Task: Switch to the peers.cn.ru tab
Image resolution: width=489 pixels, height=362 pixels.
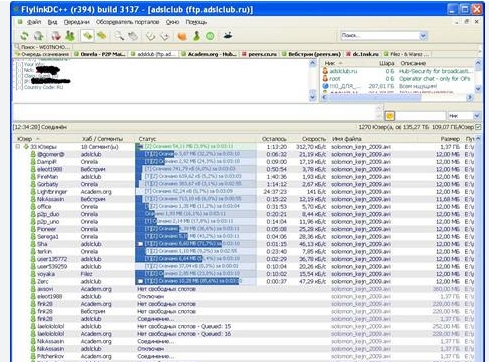Action: (259, 54)
